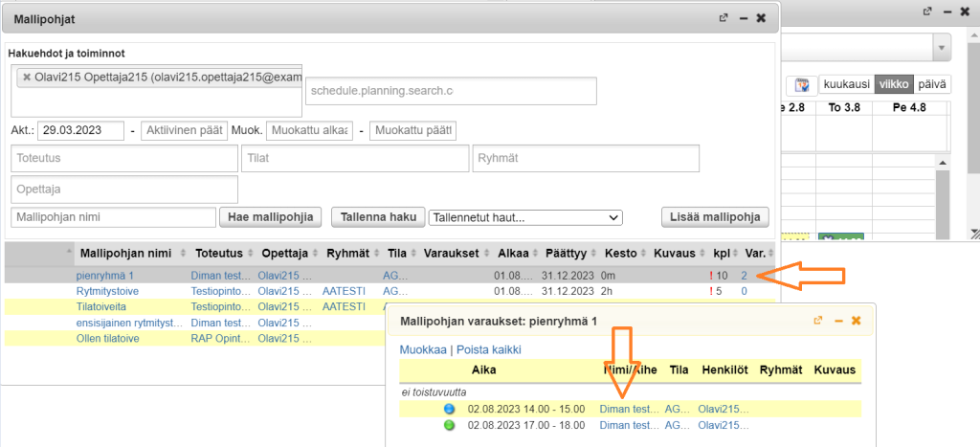Expand the dropdown in the background calendar panel

point(942,47)
